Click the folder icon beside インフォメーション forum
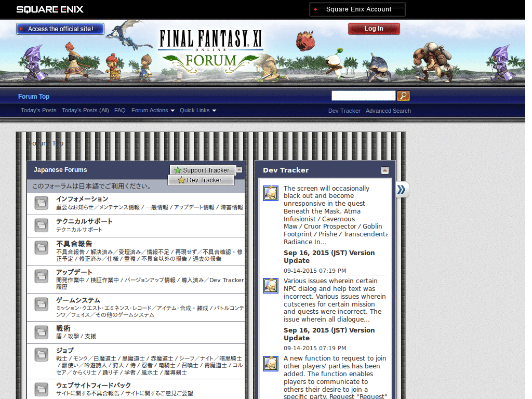532x399 pixels. tap(41, 203)
